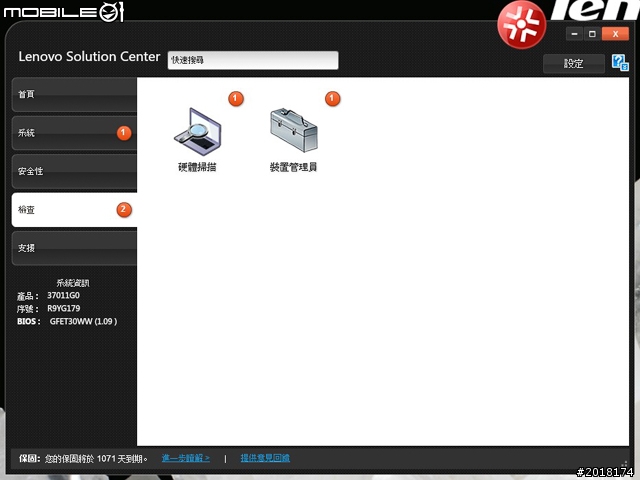Open the 提供意見回饋 feedback link
This screenshot has height=480, width=640.
pyautogui.click(x=265, y=458)
